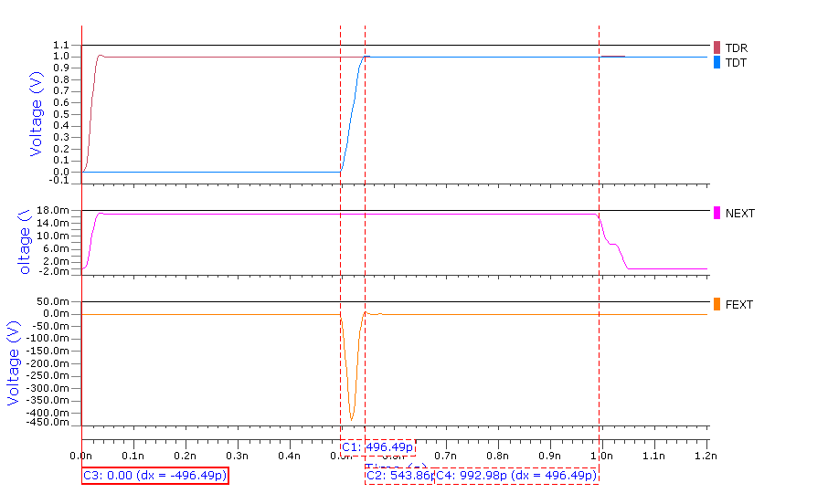
Task: Click the 1.1 tick on top voltage axis
Action: click(x=60, y=45)
